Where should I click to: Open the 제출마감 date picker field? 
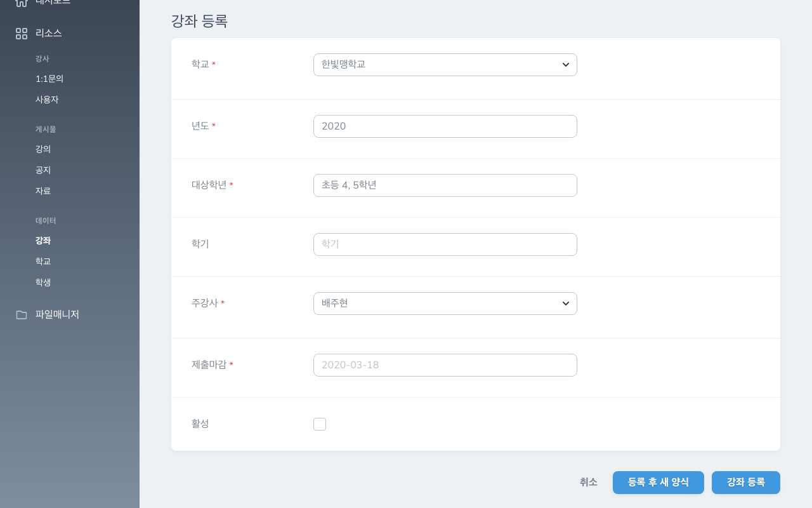pyautogui.click(x=445, y=365)
